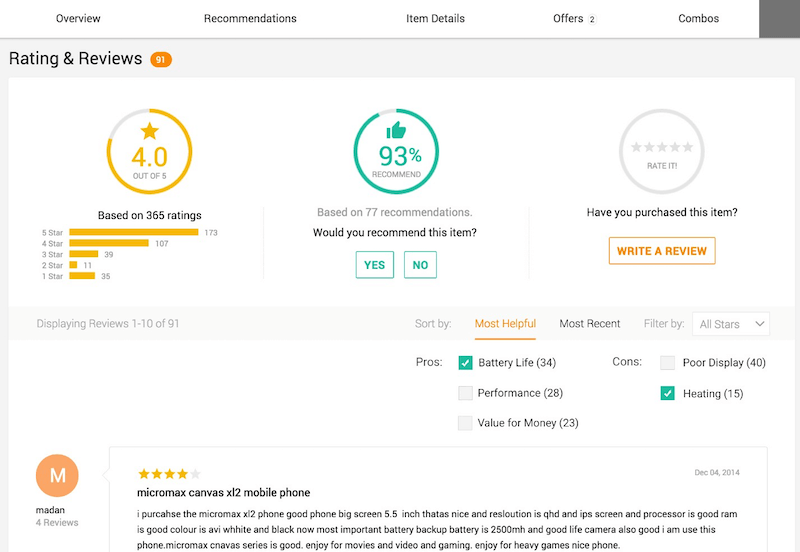This screenshot has height=552, width=800.
Task: Go to the Item Details tab
Action: coord(435,18)
